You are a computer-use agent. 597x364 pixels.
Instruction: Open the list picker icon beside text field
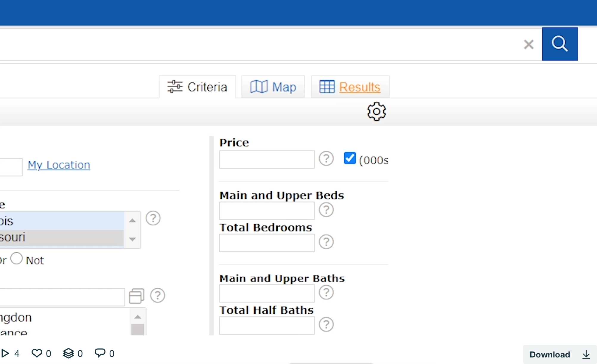click(136, 296)
